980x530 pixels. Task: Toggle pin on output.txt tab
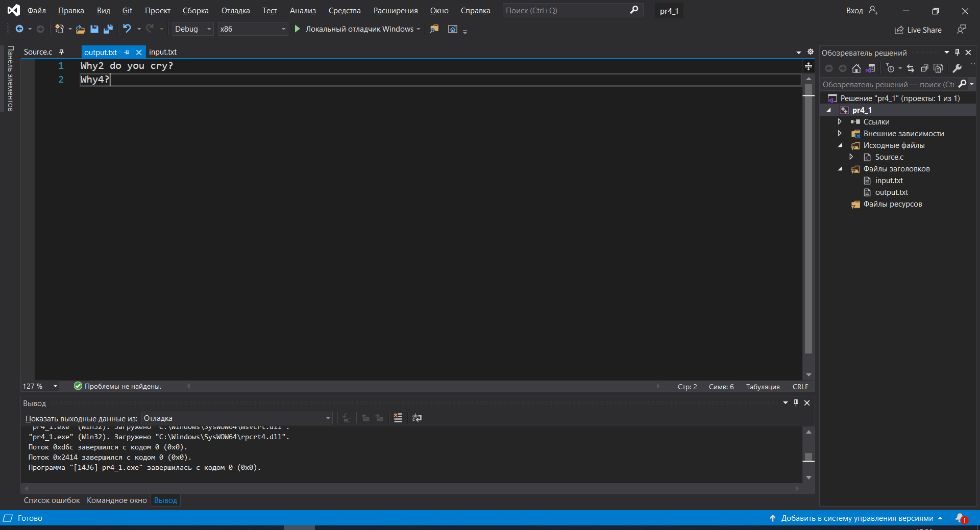click(x=127, y=52)
